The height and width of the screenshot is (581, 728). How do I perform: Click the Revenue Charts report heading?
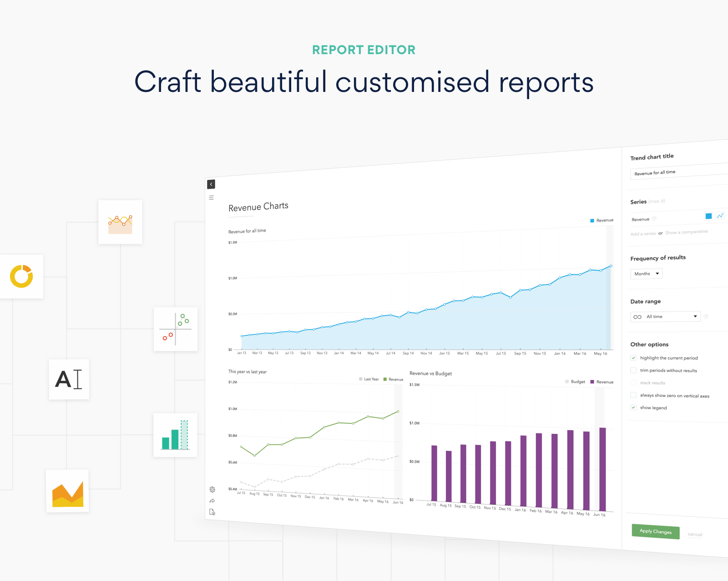click(258, 207)
